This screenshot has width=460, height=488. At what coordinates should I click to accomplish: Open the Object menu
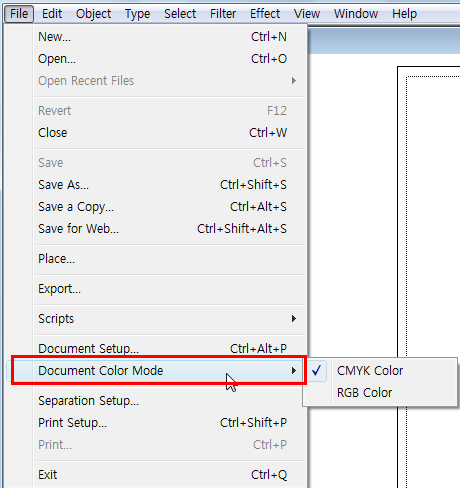point(93,14)
